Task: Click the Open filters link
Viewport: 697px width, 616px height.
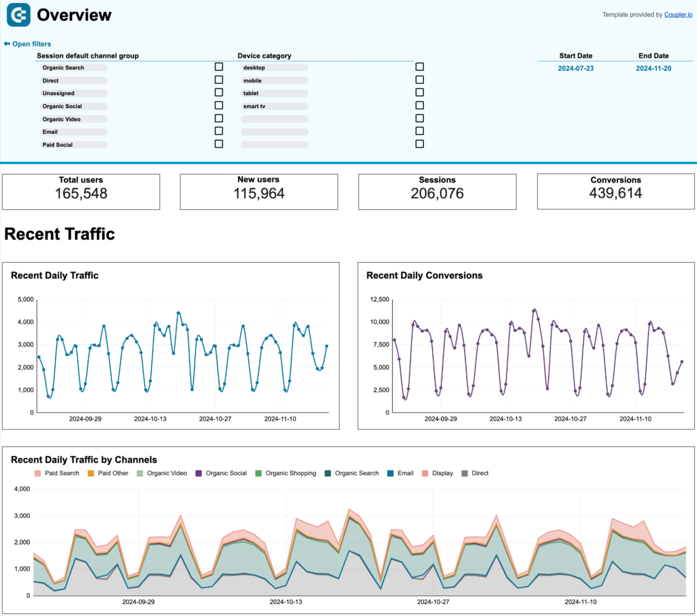Action: click(x=32, y=44)
